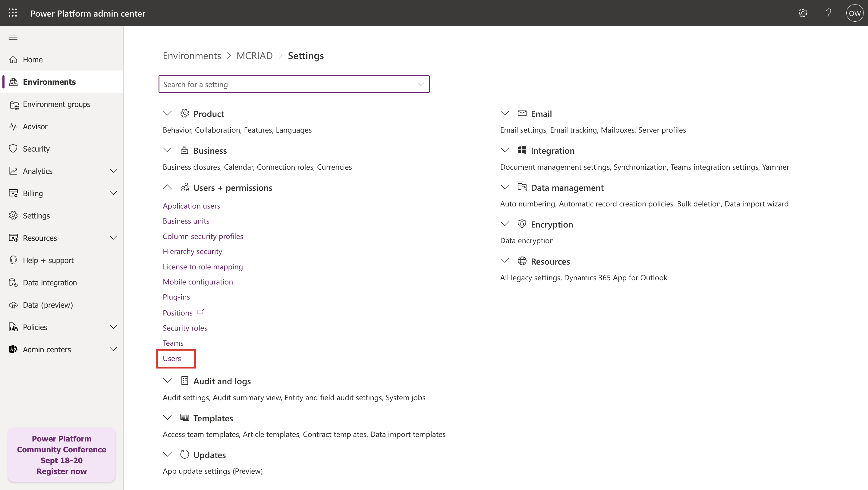Click the Product gear icon
Image resolution: width=868 pixels, height=490 pixels.
pyautogui.click(x=184, y=113)
